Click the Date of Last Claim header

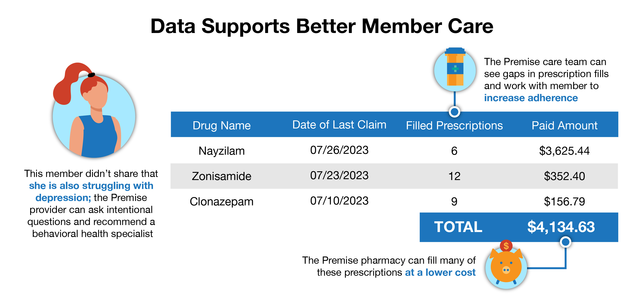(x=339, y=125)
